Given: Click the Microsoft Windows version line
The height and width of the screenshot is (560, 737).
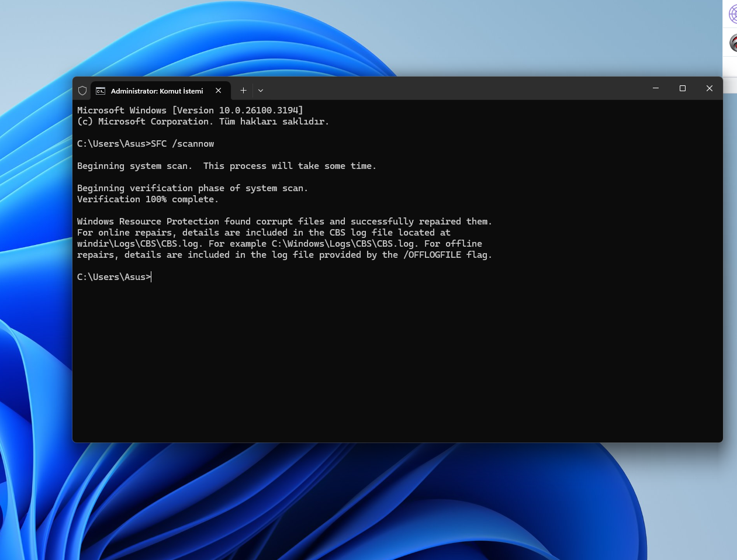Looking at the screenshot, I should point(190,110).
